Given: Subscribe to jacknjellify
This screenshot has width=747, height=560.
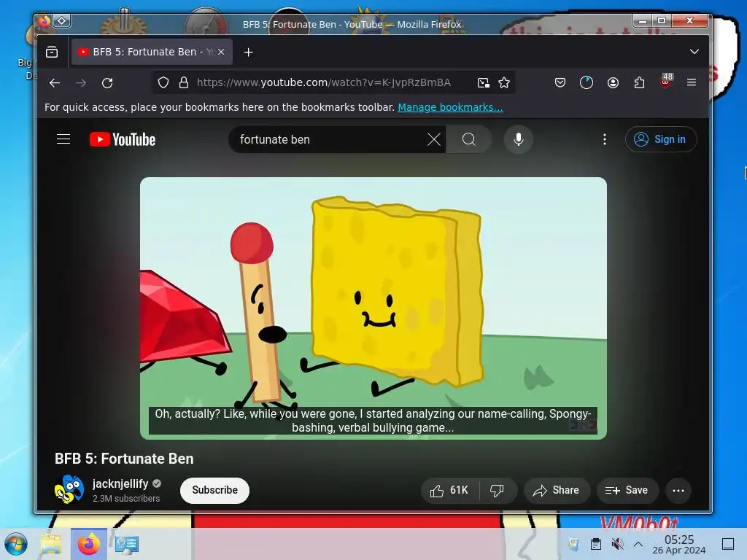Looking at the screenshot, I should click(x=215, y=491).
